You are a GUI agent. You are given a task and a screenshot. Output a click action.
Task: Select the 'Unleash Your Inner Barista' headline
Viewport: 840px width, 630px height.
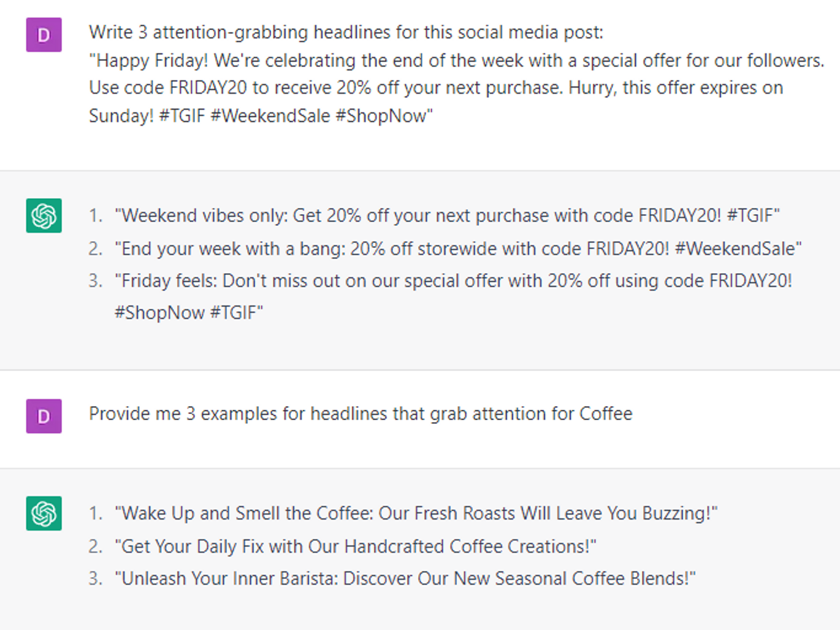click(405, 578)
